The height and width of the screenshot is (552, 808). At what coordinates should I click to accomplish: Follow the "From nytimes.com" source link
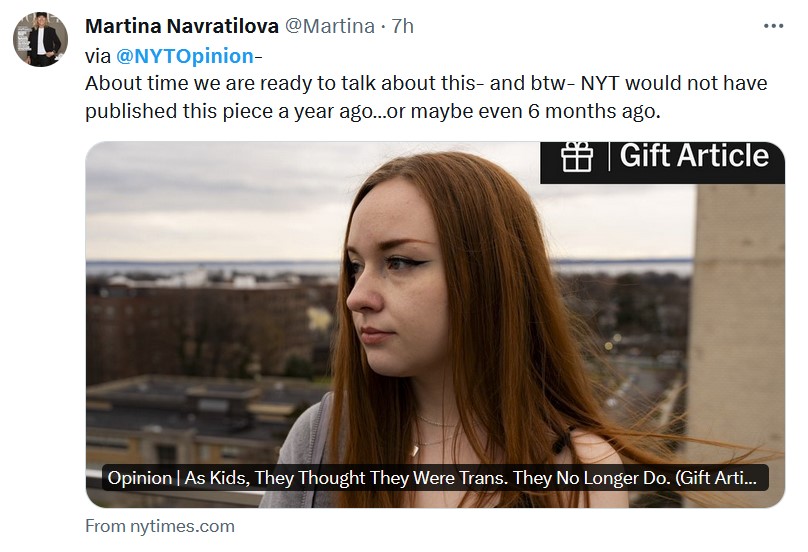click(x=160, y=526)
